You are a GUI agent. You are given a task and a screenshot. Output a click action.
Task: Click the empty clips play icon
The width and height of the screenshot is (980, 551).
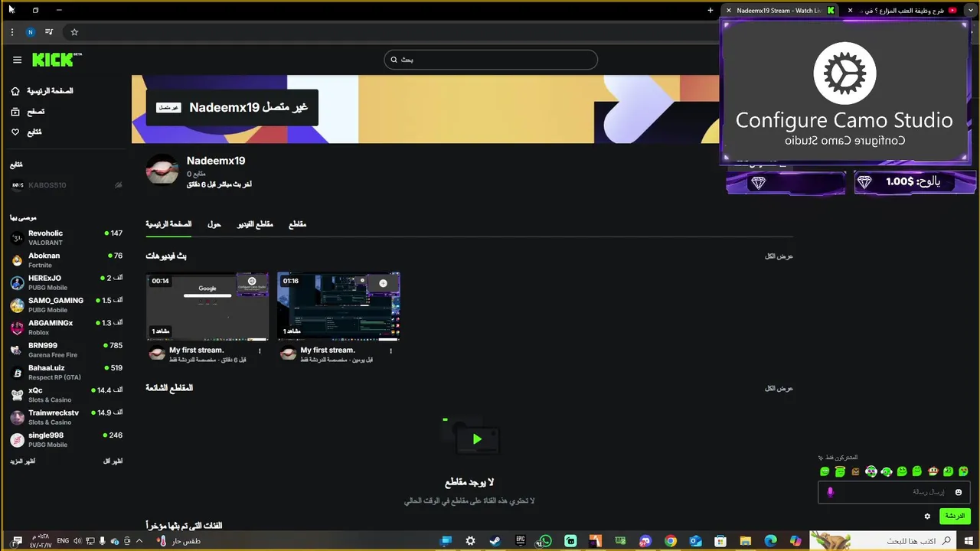pyautogui.click(x=477, y=439)
